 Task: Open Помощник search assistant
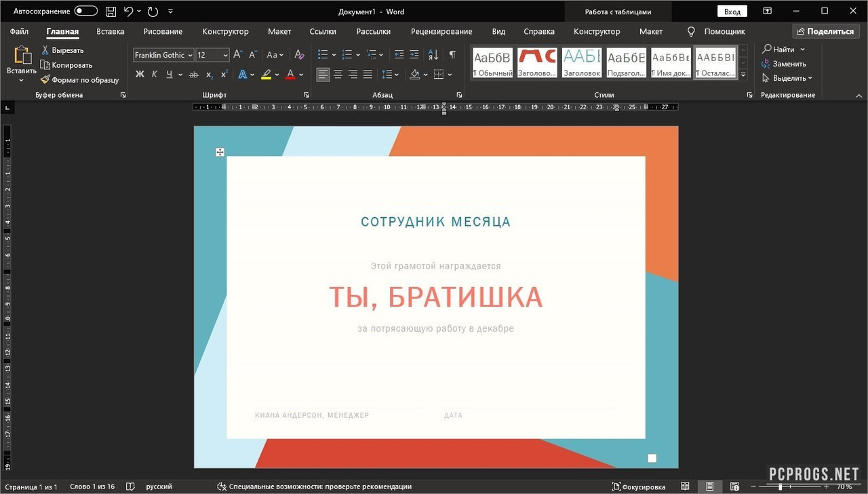716,31
